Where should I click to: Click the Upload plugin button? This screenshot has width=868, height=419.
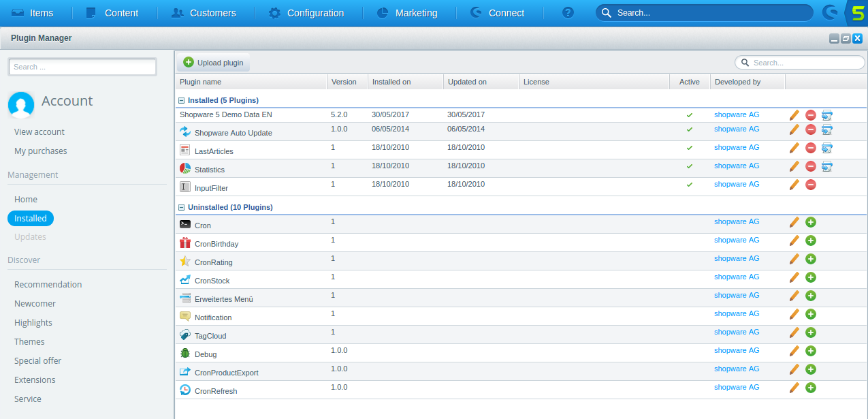[x=214, y=63]
